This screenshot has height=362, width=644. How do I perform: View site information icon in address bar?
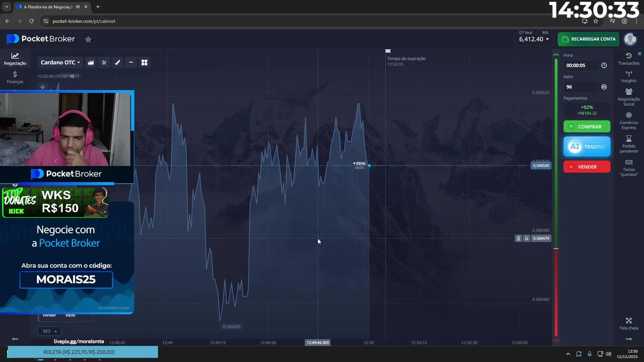(x=46, y=21)
